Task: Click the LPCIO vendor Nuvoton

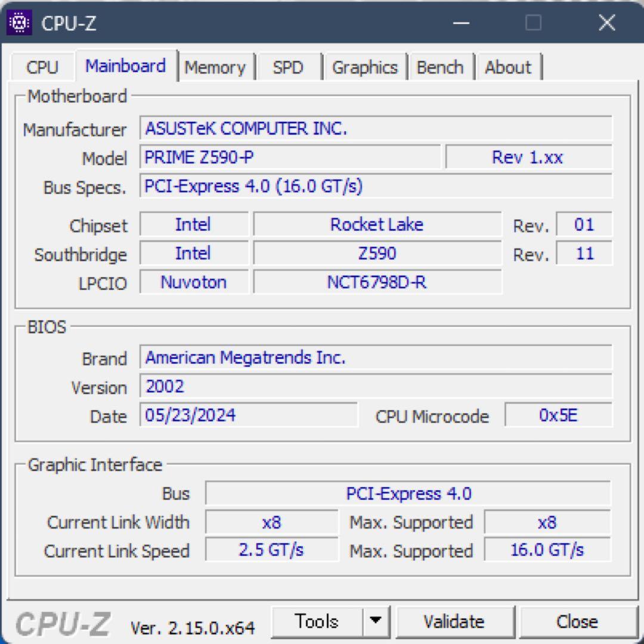Action: pos(194,281)
